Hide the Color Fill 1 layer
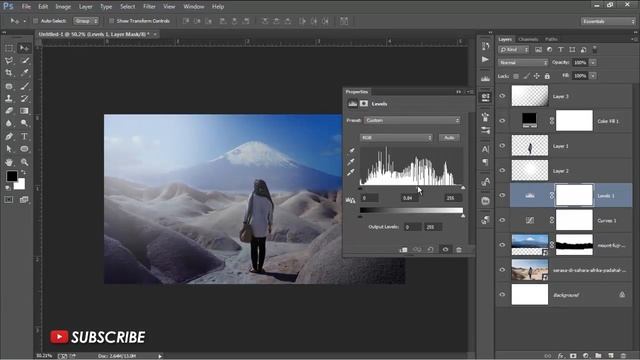Screen dimensions: 640x360 (x=502, y=121)
